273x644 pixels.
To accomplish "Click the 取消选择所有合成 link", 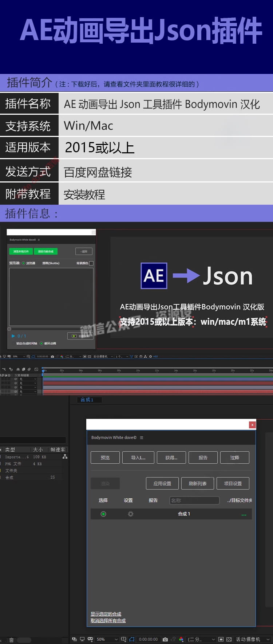I will point(108,620).
